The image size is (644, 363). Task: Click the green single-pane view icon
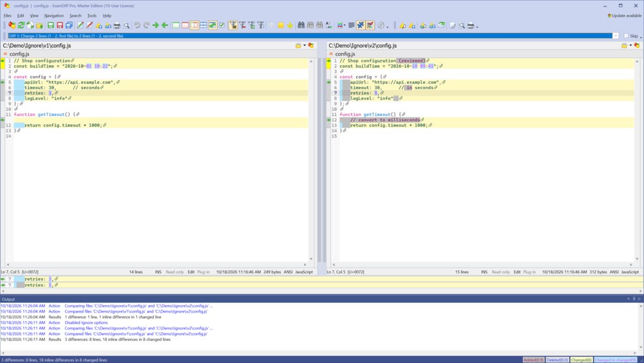point(176,26)
